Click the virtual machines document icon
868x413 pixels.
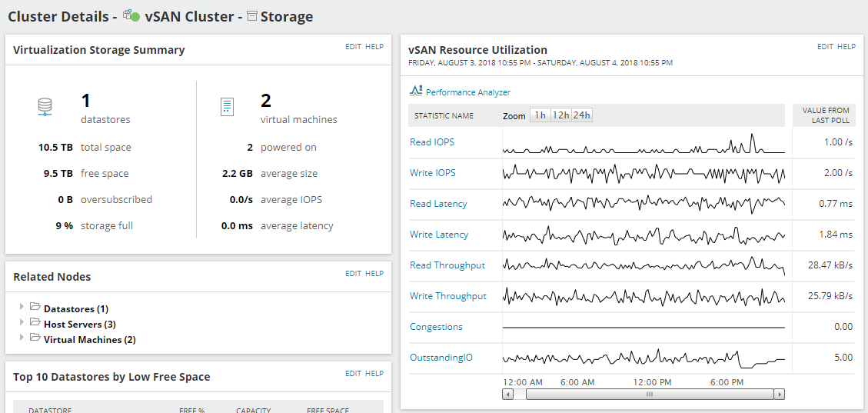[227, 107]
